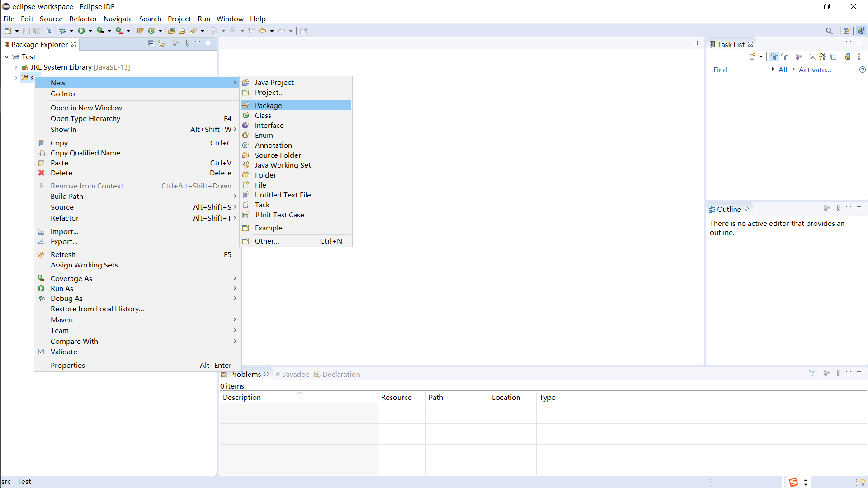Click the Synchronize Changed icon in Task List

tap(847, 57)
